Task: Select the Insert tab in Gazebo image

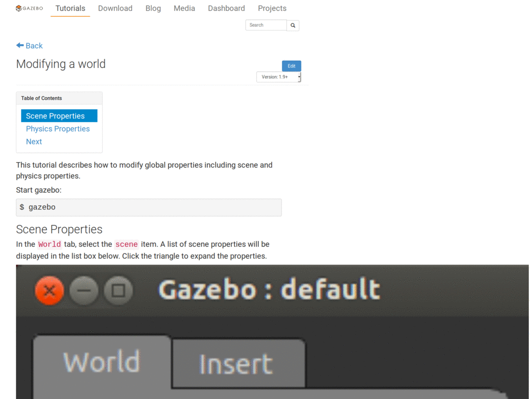Action: [x=238, y=364]
